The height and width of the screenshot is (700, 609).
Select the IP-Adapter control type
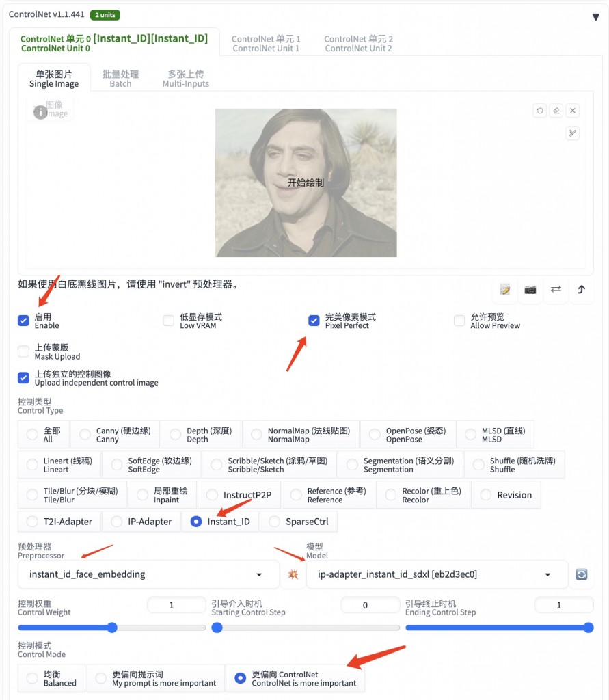pyautogui.click(x=141, y=522)
